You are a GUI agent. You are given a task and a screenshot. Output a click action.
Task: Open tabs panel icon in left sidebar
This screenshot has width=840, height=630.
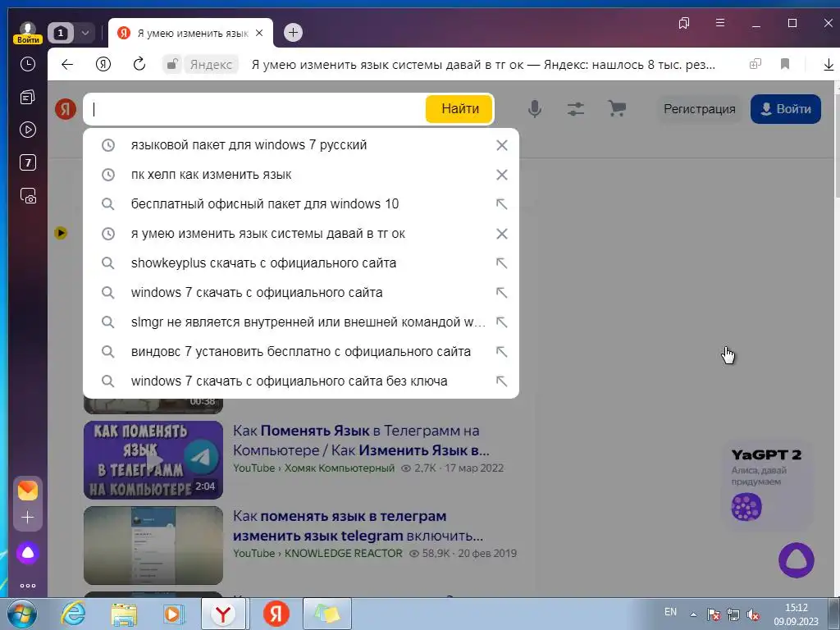[27, 97]
